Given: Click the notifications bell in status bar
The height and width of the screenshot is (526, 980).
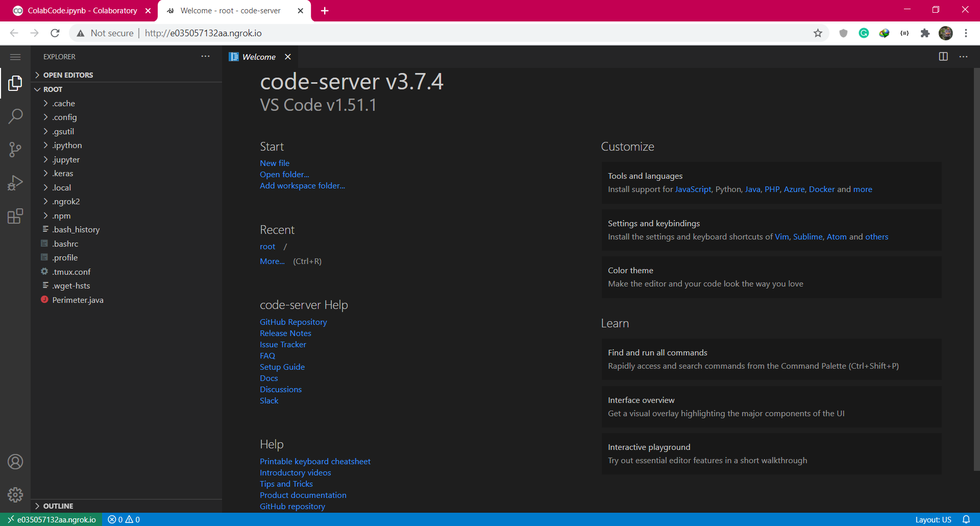Looking at the screenshot, I should [x=966, y=519].
